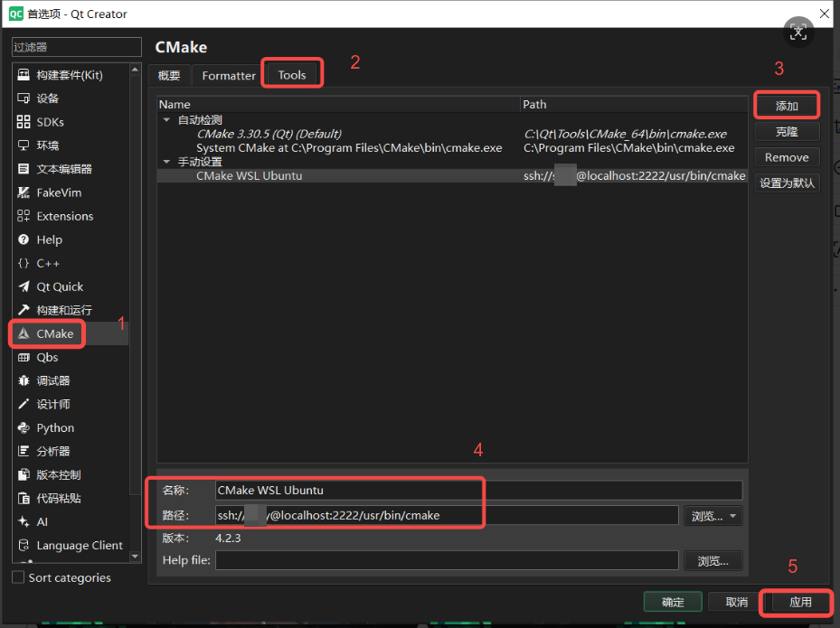The height and width of the screenshot is (628, 840).
Task: Select the C++ braces icon
Action: point(24,264)
